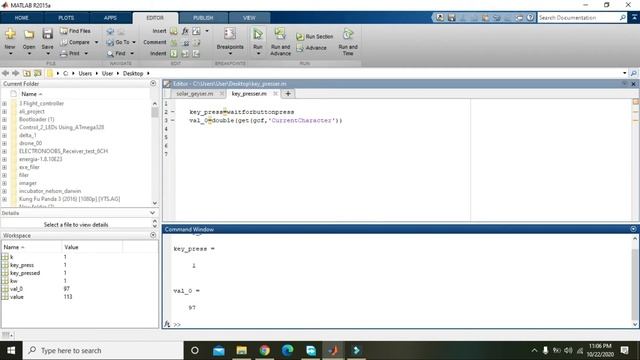Open the Workspace panel actions menu
The image size is (640, 360).
pos(153,235)
